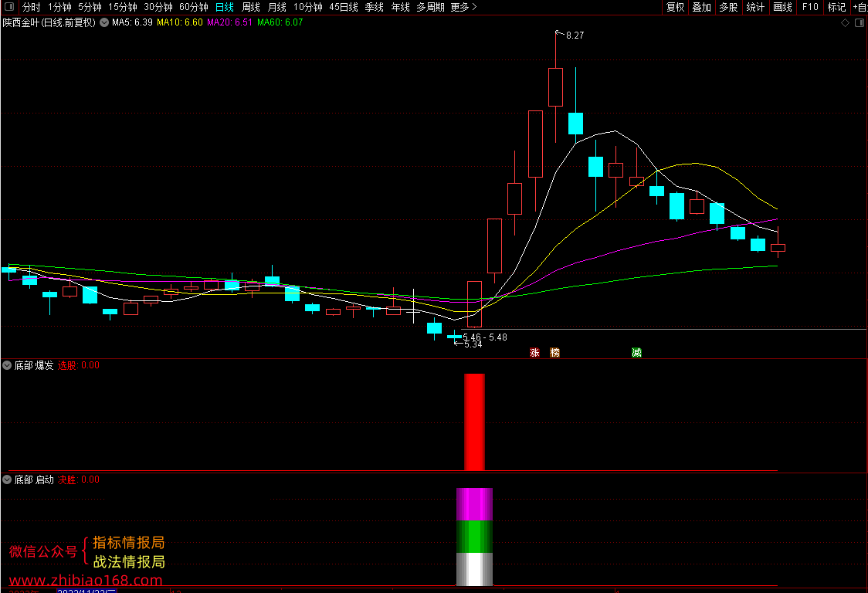Click the 底部启动 indicator name

[34, 479]
